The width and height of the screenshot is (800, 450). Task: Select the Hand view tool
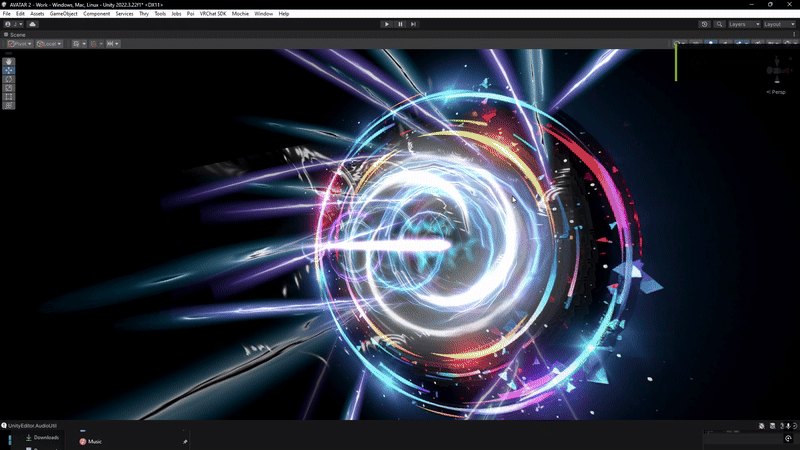tap(9, 61)
